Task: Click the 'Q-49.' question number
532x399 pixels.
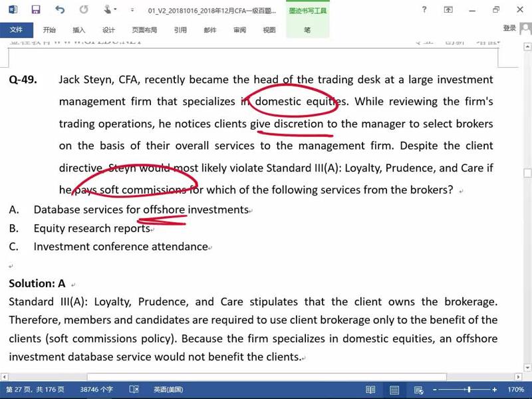Action: pyautogui.click(x=23, y=80)
